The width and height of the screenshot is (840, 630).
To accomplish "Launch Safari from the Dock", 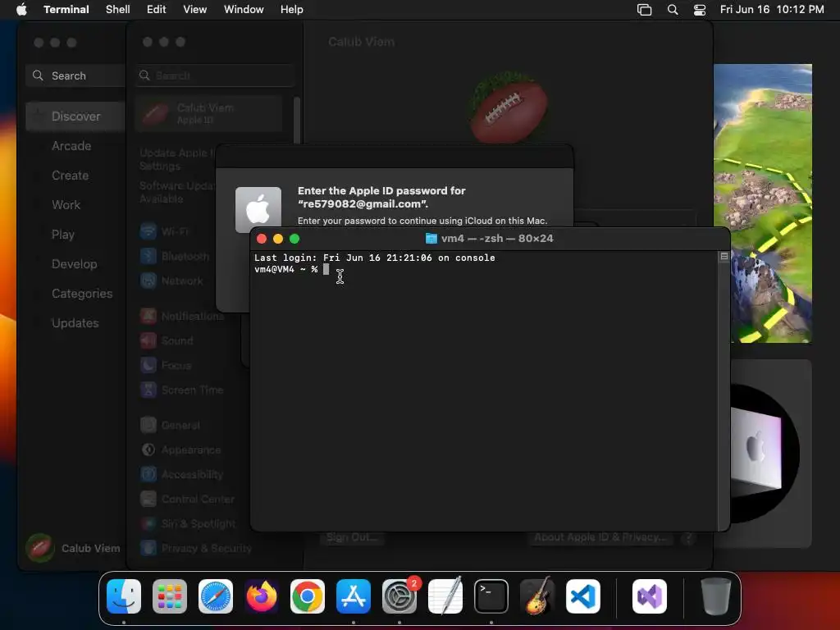I will [216, 596].
